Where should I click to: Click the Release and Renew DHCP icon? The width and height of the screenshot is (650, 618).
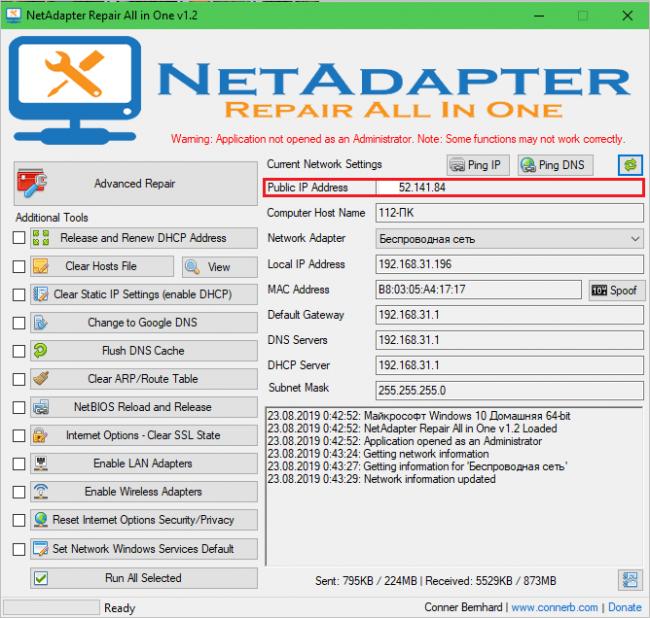click(41, 238)
